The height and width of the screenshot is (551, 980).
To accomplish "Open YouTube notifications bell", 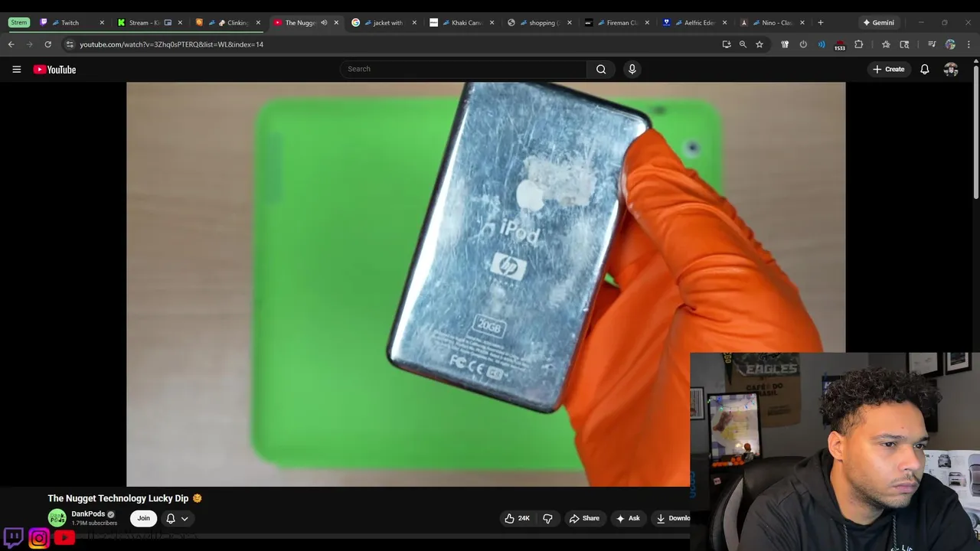I will click(924, 70).
